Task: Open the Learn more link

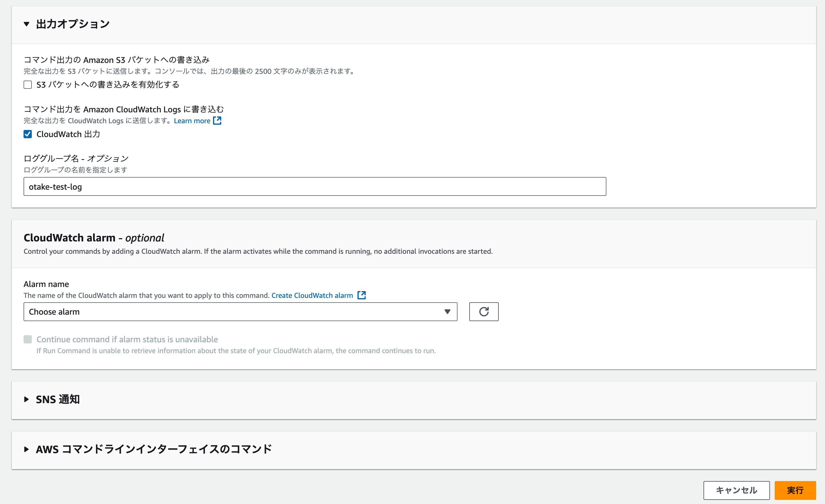Action: [x=192, y=121]
